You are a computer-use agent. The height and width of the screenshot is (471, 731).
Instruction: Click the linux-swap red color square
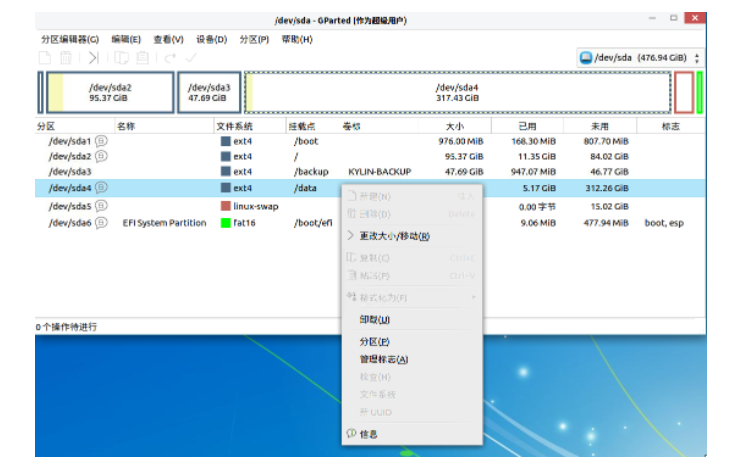(x=226, y=206)
